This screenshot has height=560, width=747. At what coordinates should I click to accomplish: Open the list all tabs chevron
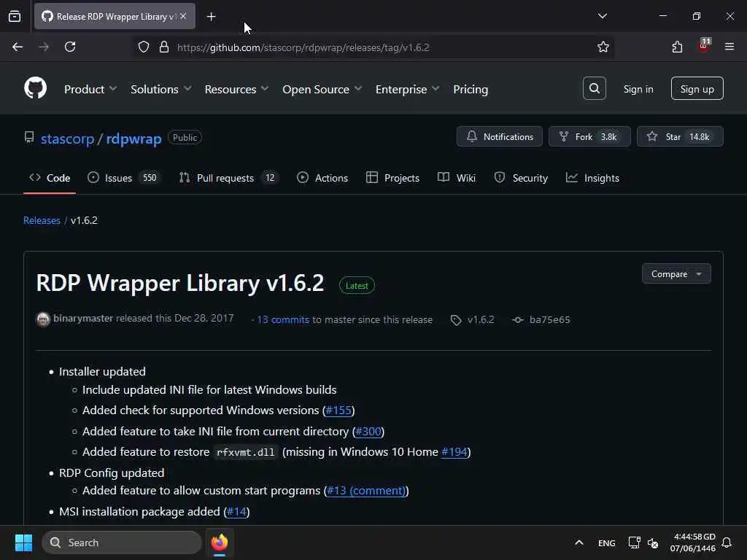click(602, 16)
